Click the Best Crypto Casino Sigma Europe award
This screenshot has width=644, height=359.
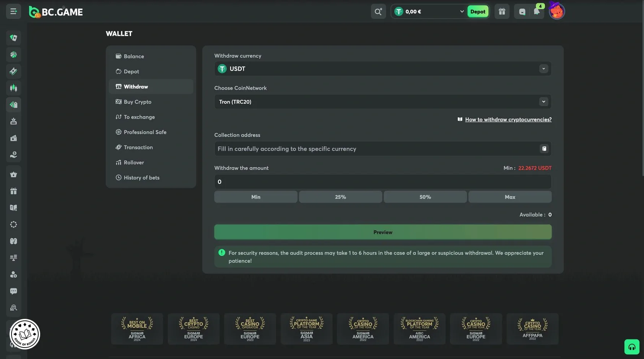click(194, 329)
